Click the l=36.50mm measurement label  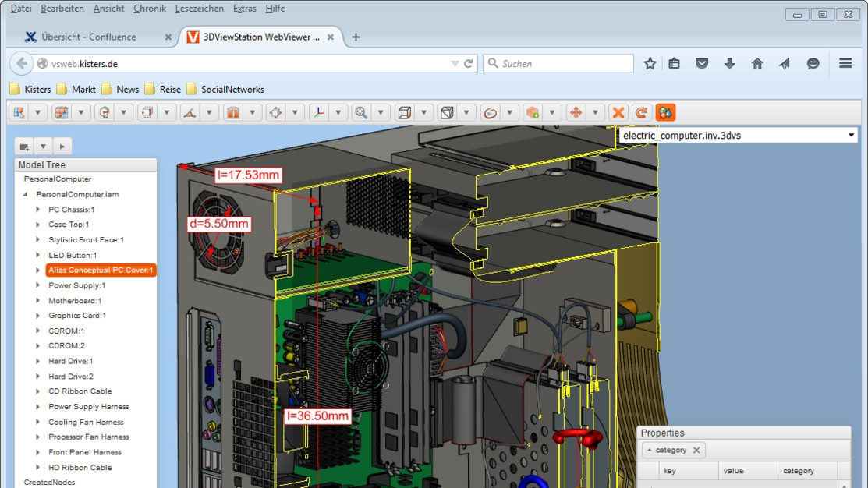click(x=317, y=416)
